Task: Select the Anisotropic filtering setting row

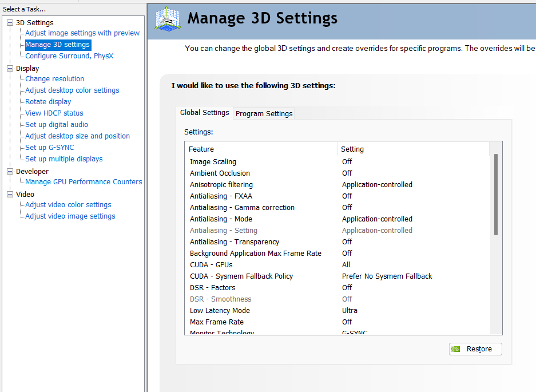Action: coord(221,185)
